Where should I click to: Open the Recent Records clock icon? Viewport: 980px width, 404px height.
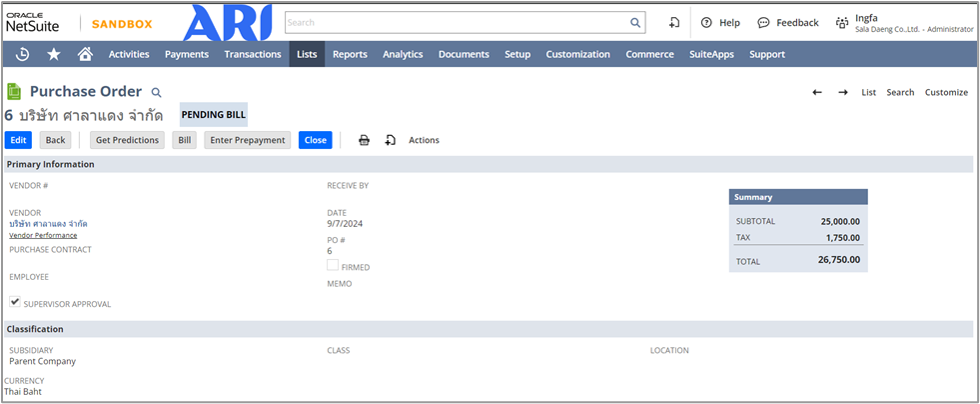[x=23, y=54]
